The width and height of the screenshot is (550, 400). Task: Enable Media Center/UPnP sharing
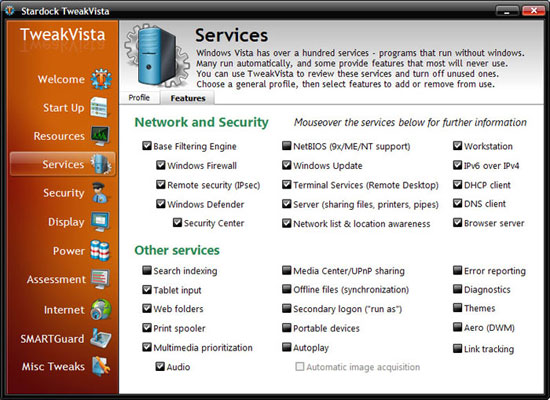[287, 270]
